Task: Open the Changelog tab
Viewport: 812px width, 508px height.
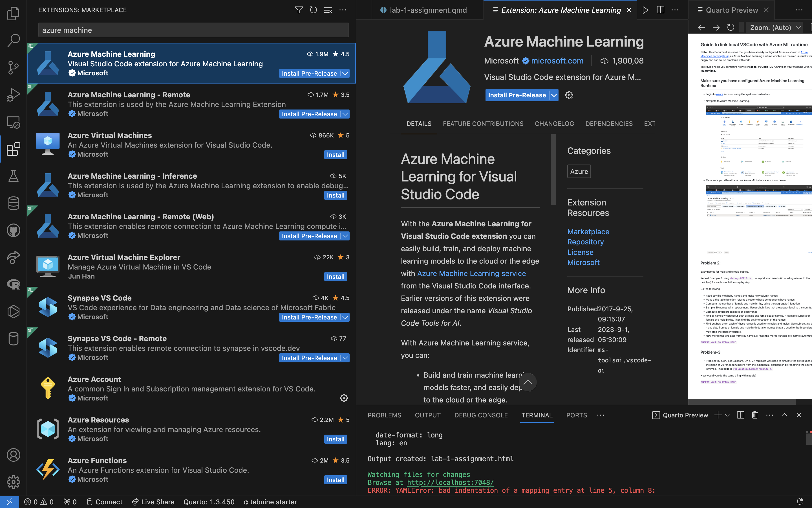Action: pos(554,124)
